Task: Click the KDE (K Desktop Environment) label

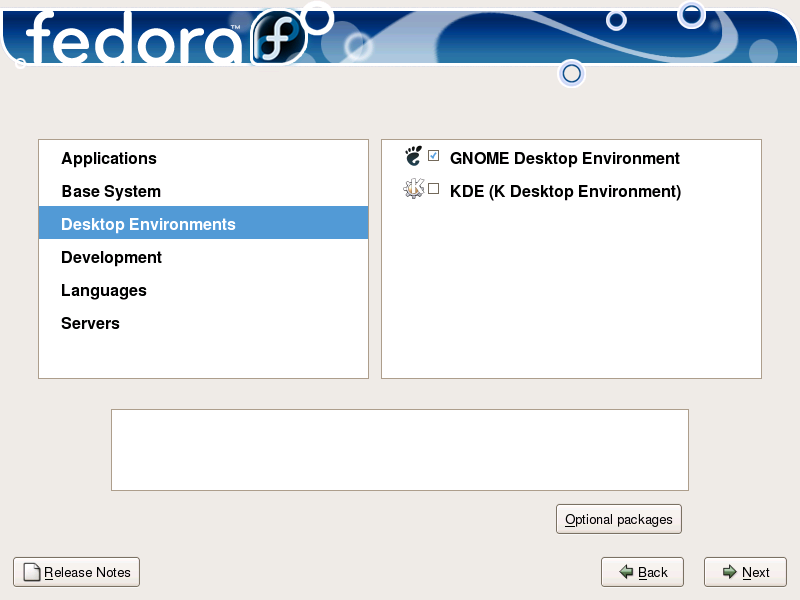Action: tap(565, 191)
